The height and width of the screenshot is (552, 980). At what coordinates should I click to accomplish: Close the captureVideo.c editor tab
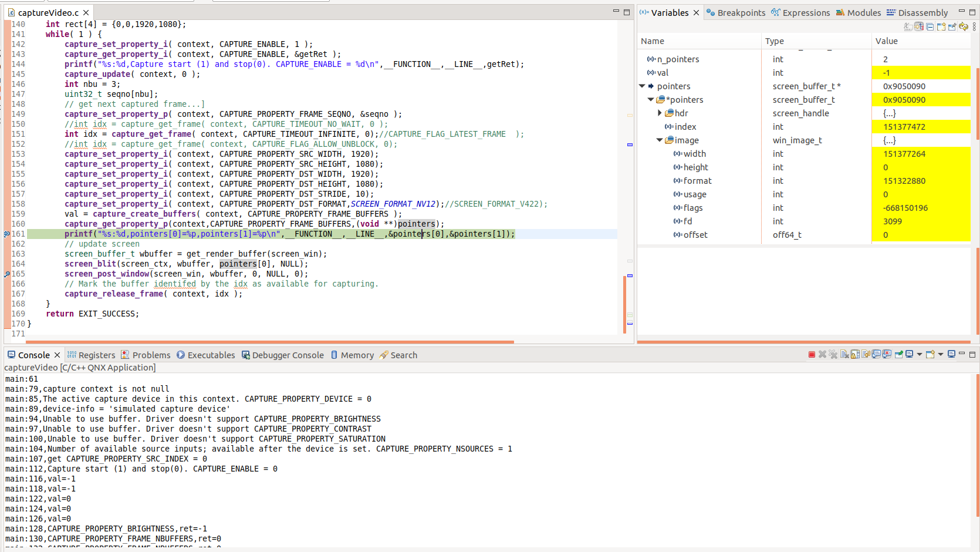coord(86,13)
